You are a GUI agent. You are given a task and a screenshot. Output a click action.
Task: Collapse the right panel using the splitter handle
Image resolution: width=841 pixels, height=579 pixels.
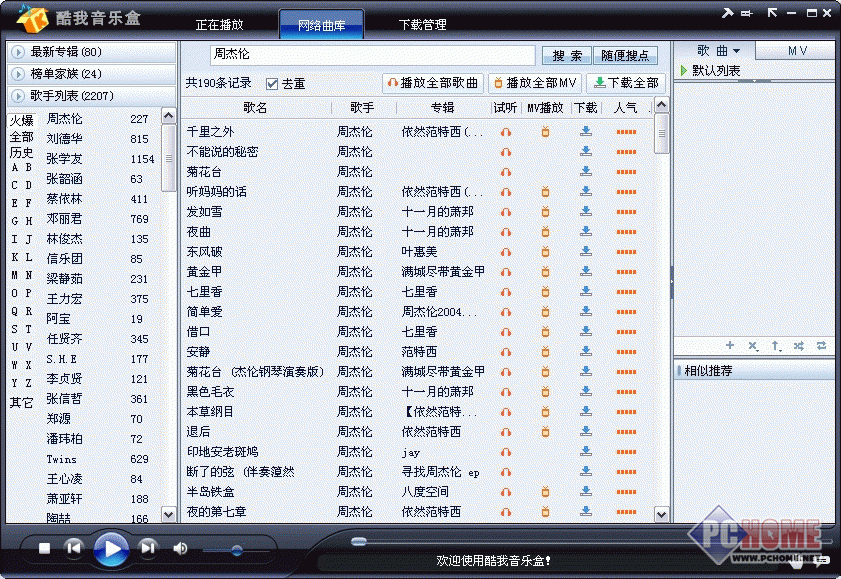click(x=672, y=283)
